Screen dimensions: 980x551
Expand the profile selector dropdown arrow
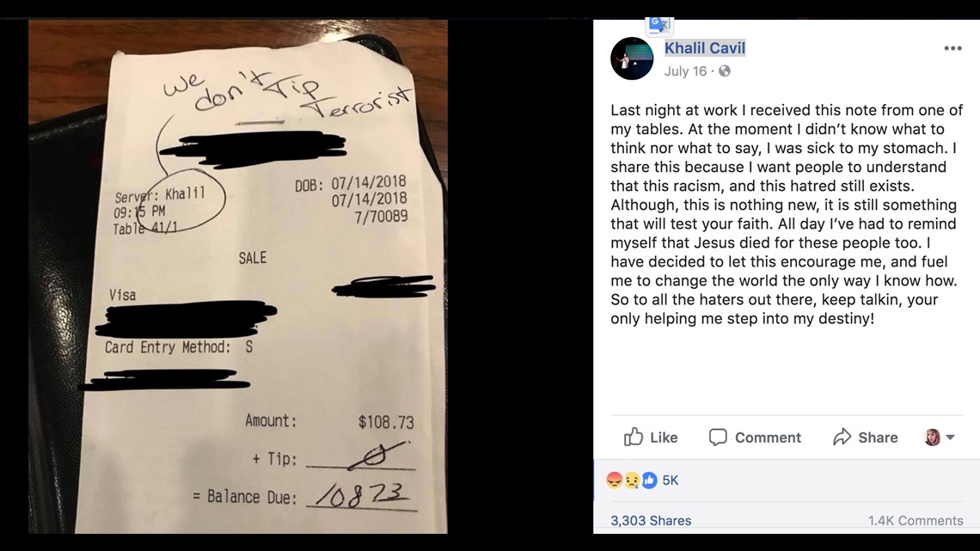click(950, 438)
